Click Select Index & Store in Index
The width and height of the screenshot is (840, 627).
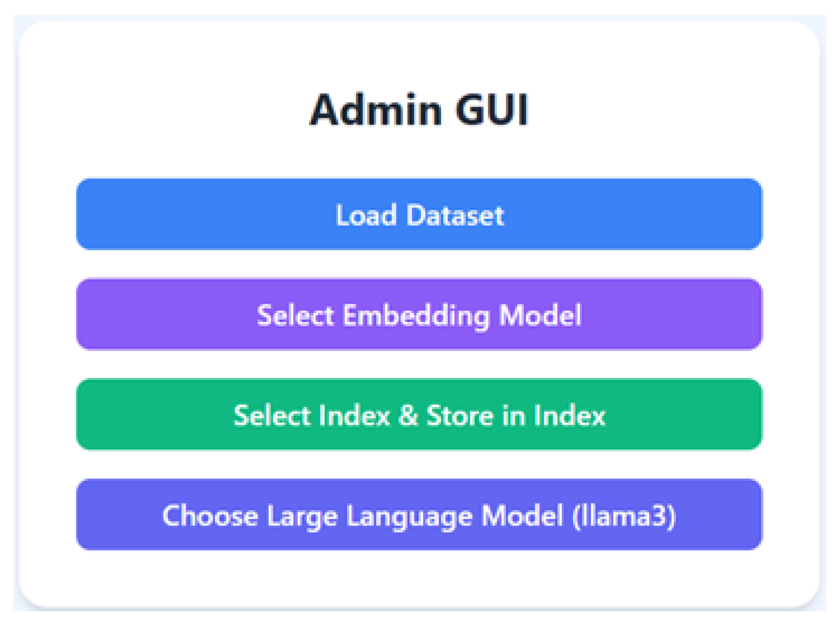[419, 414]
